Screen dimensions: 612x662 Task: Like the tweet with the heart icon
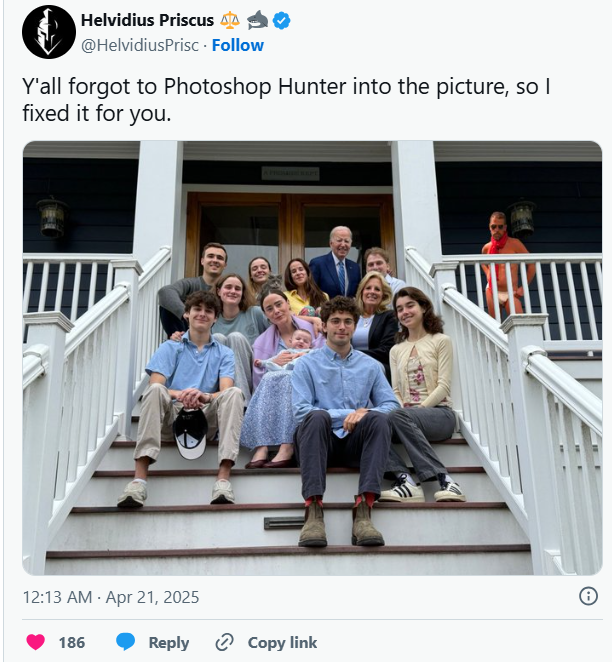[x=35, y=642]
